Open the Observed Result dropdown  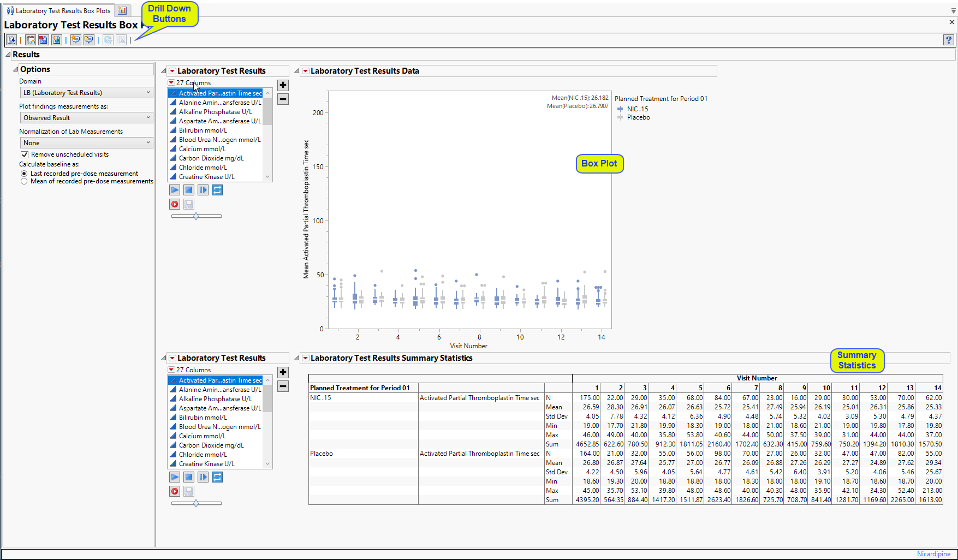[x=86, y=118]
